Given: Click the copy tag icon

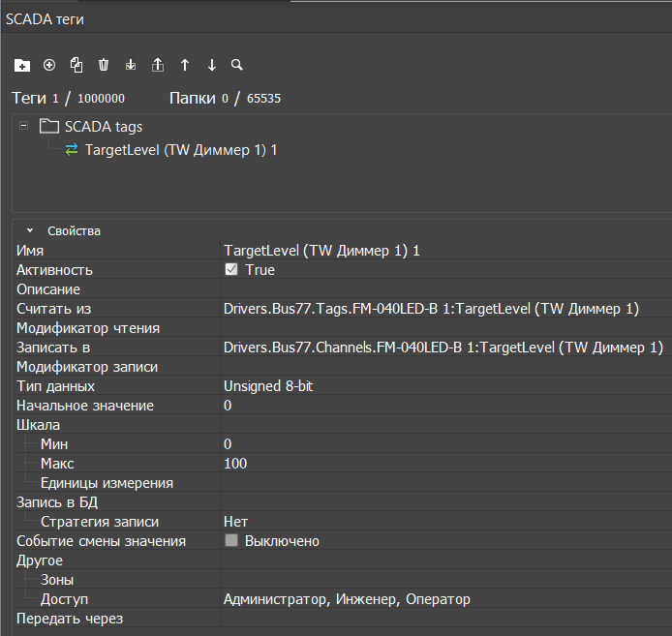Looking at the screenshot, I should [76, 66].
